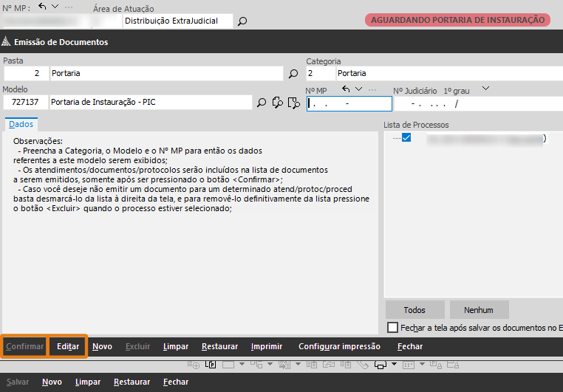Uncheck the process in Lista de Processos
The image size is (563, 392).
[x=406, y=138]
